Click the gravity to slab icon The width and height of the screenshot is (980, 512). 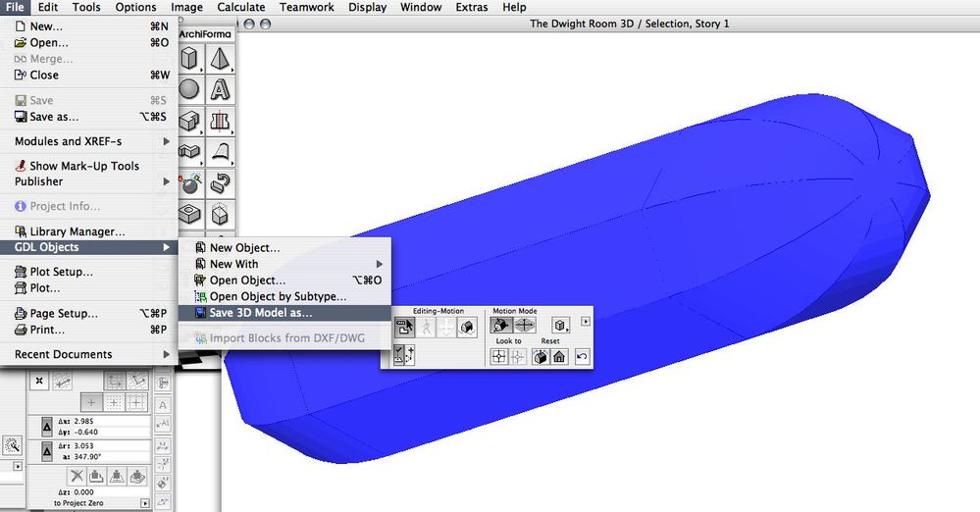pos(96,476)
